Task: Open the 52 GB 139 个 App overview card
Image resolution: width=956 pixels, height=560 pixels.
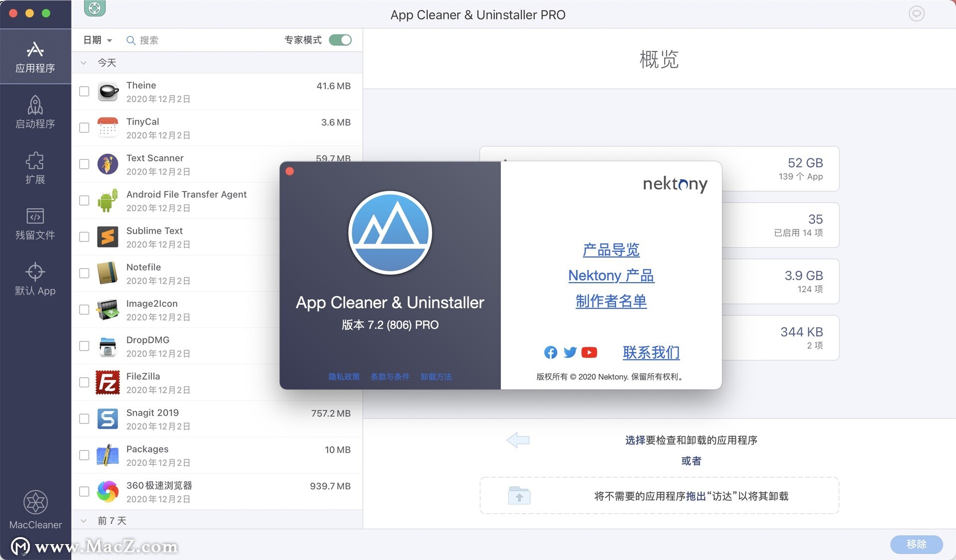Action: [780, 169]
